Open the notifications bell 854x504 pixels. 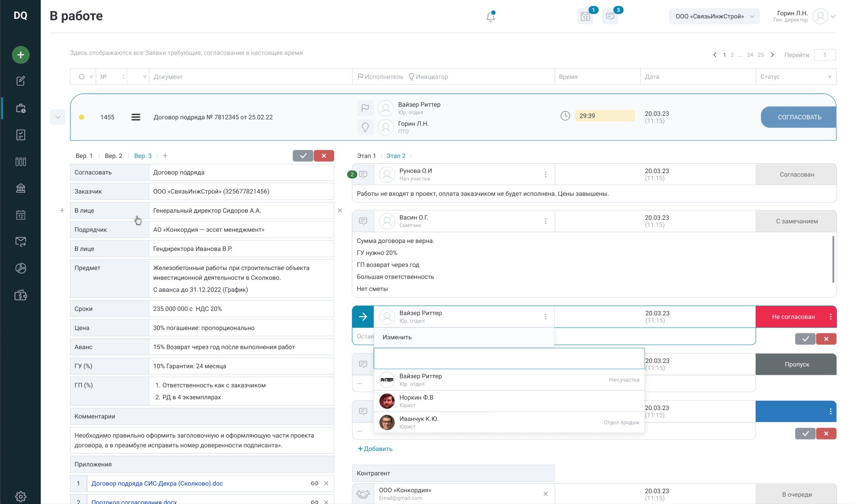490,17
